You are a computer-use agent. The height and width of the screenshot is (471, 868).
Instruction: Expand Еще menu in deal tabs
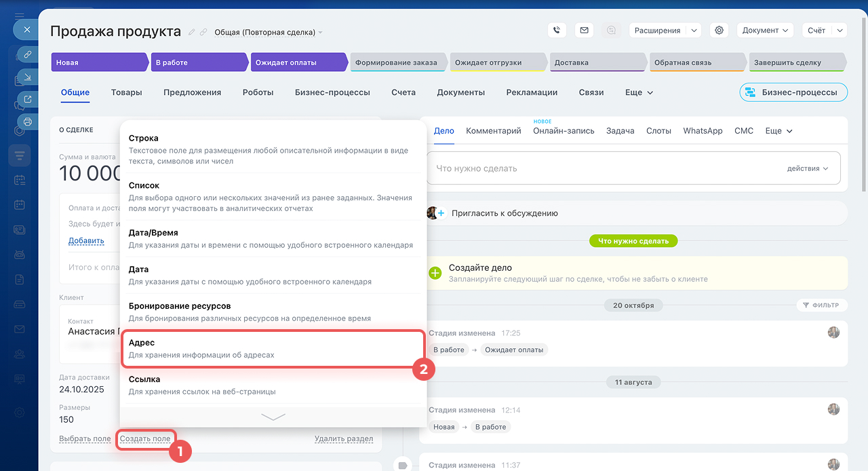(639, 92)
